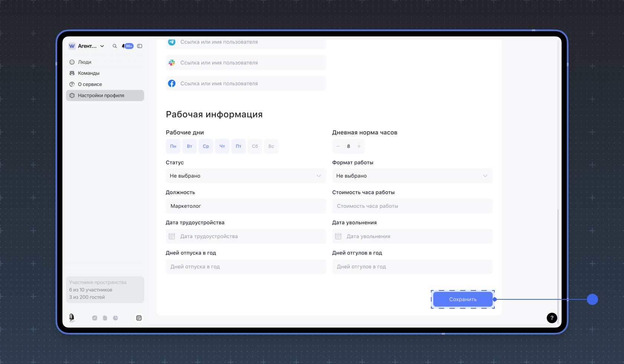This screenshot has height=364, width=624.
Task: Click the help question mark button
Action: [552, 318]
